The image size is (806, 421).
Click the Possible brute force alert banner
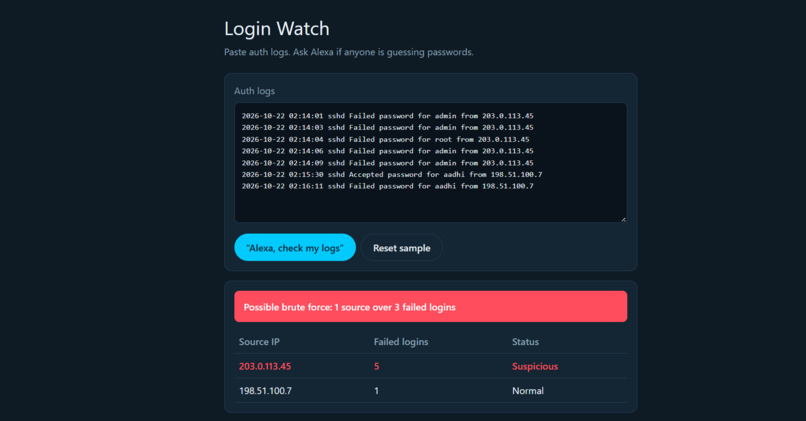click(431, 306)
